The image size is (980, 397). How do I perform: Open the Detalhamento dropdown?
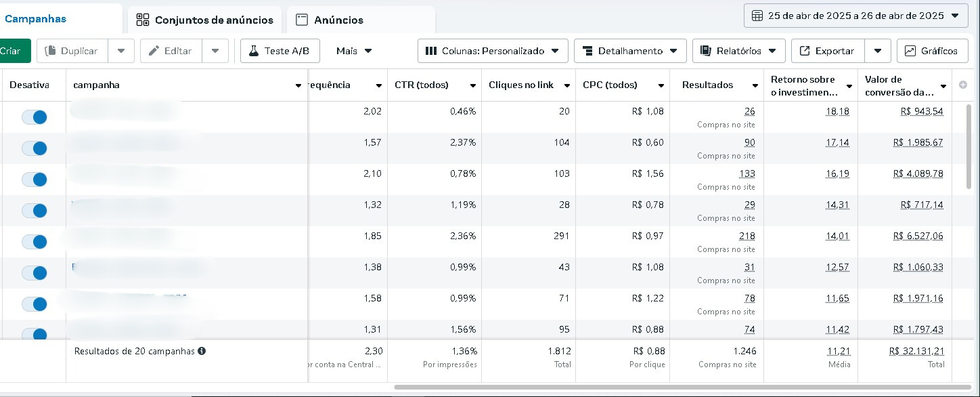pyautogui.click(x=630, y=51)
